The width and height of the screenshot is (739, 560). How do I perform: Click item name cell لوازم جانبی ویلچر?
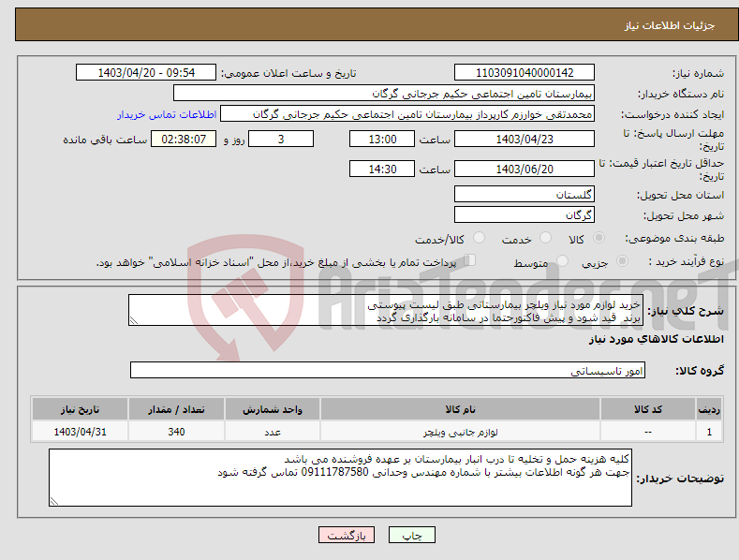[460, 432]
